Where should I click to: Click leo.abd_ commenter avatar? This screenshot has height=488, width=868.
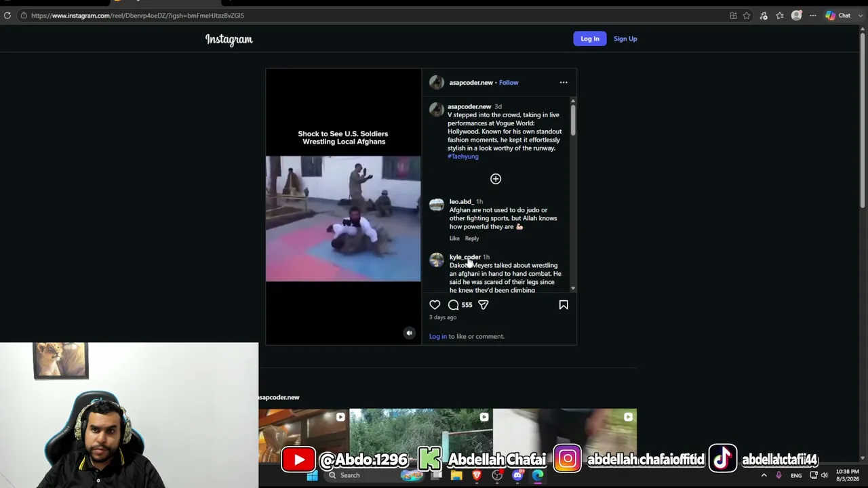[x=437, y=205]
